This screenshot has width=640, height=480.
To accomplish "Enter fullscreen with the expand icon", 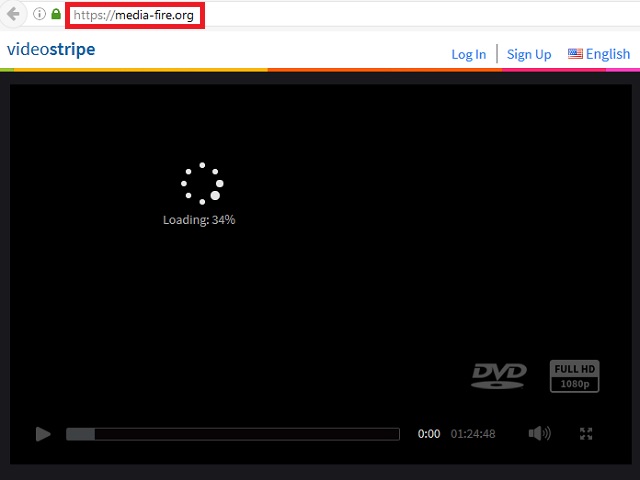I will click(586, 433).
